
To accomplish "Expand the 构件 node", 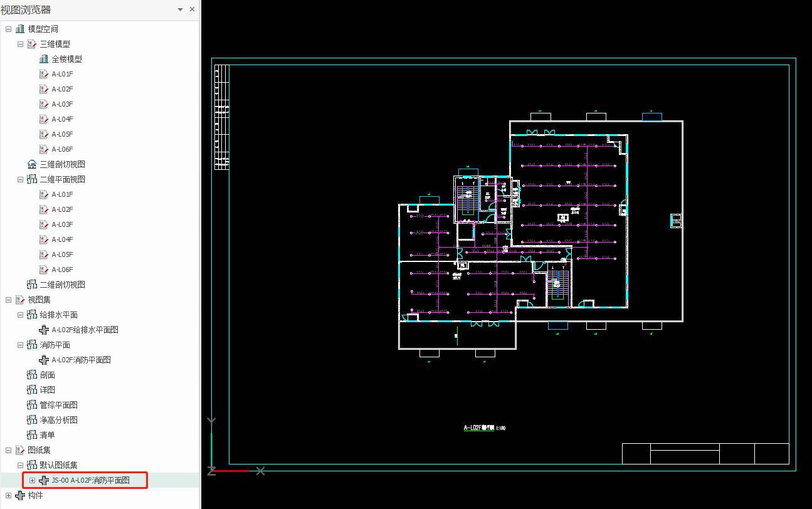I will [8, 495].
